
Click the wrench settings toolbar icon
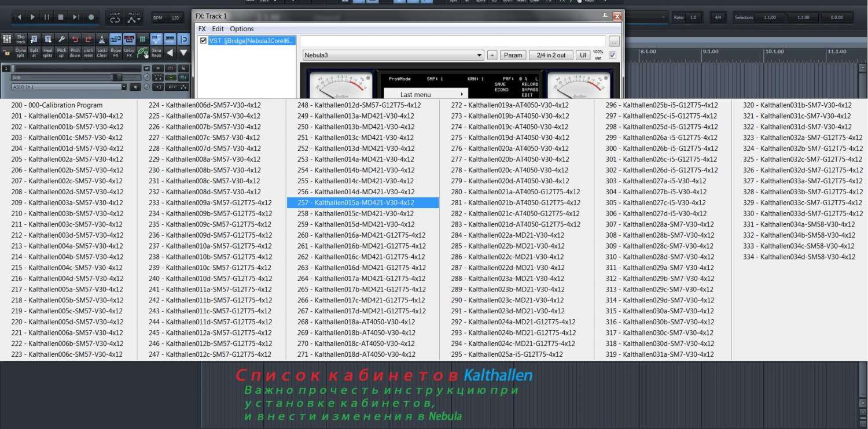(61, 39)
